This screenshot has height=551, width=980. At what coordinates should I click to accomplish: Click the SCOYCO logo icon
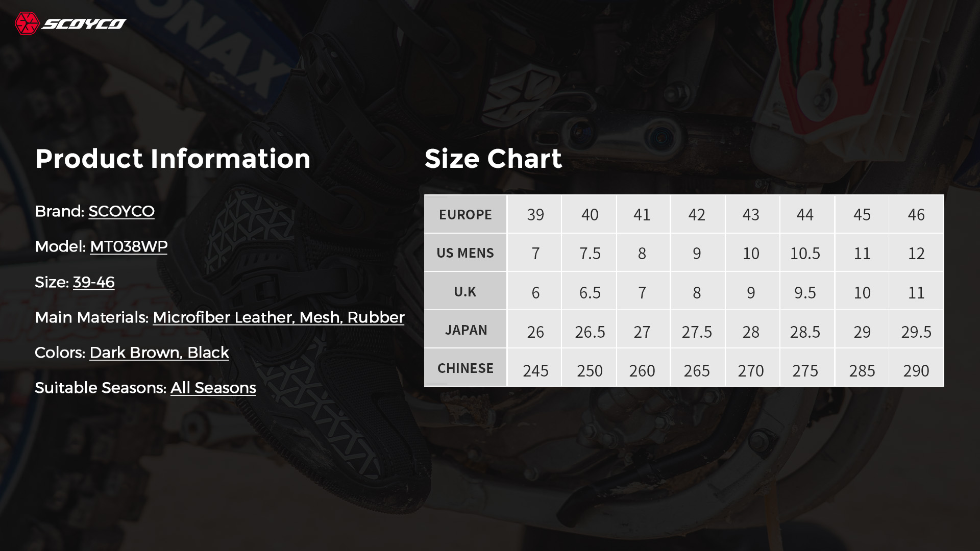click(x=27, y=23)
